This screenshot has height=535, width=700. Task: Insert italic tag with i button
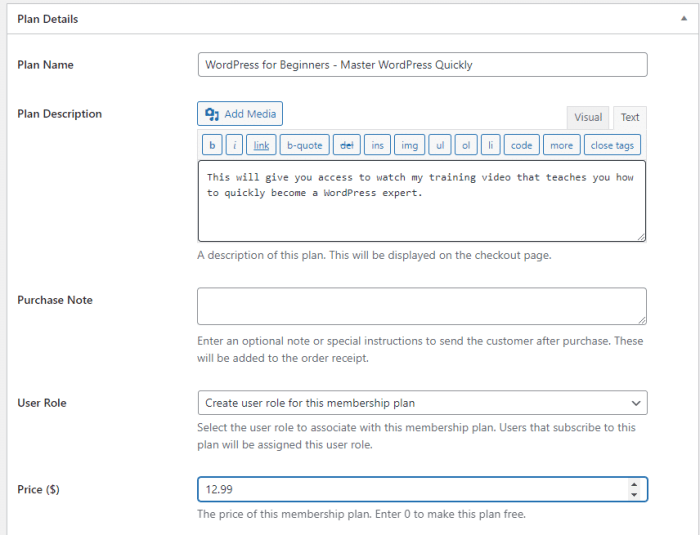tap(234, 145)
